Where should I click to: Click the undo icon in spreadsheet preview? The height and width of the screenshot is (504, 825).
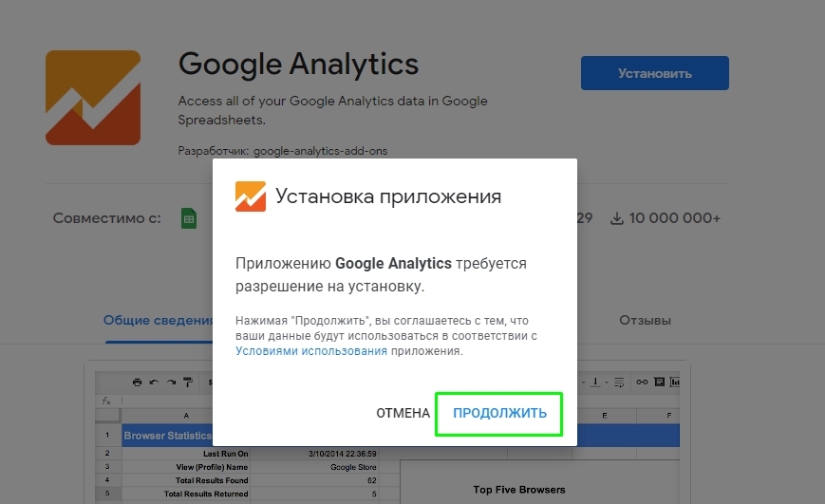[x=154, y=382]
